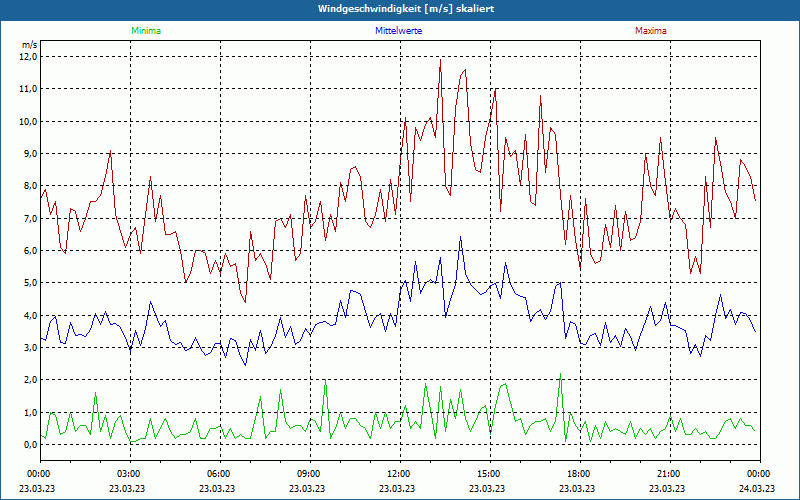800x500 pixels.
Task: Select the green 'Minima' legend label
Action: tap(146, 31)
